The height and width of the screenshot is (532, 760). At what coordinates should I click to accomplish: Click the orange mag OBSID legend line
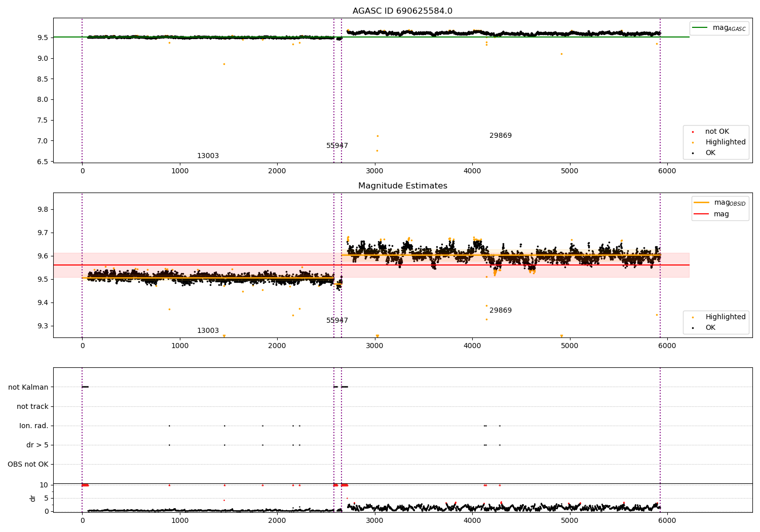pos(701,203)
